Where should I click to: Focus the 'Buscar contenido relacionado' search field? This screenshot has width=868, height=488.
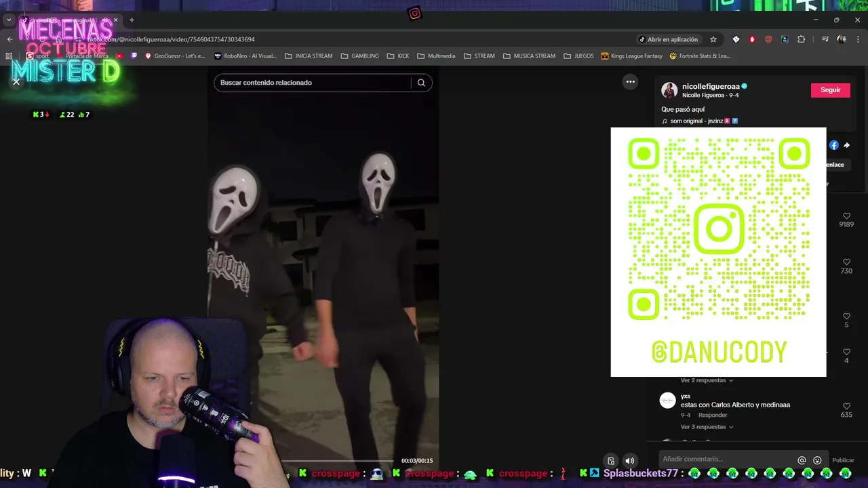[x=314, y=83]
